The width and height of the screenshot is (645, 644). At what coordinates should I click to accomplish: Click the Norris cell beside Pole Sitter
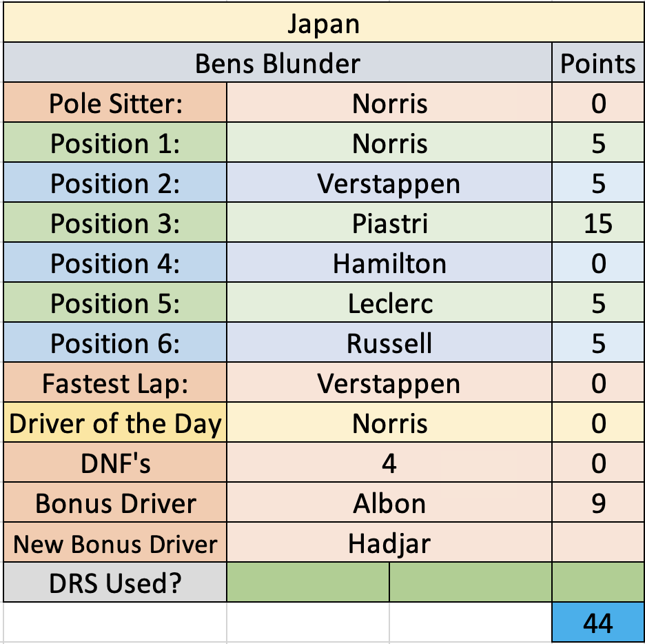coord(389,103)
